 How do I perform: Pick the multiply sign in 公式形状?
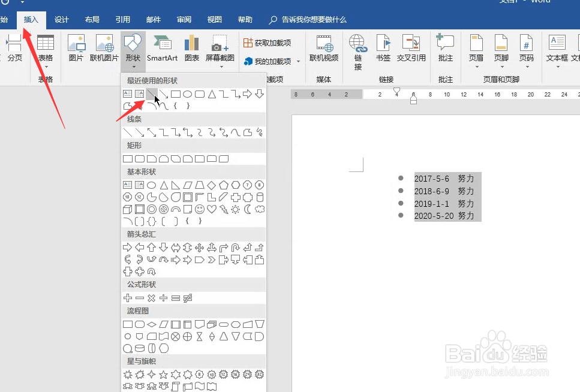click(151, 298)
